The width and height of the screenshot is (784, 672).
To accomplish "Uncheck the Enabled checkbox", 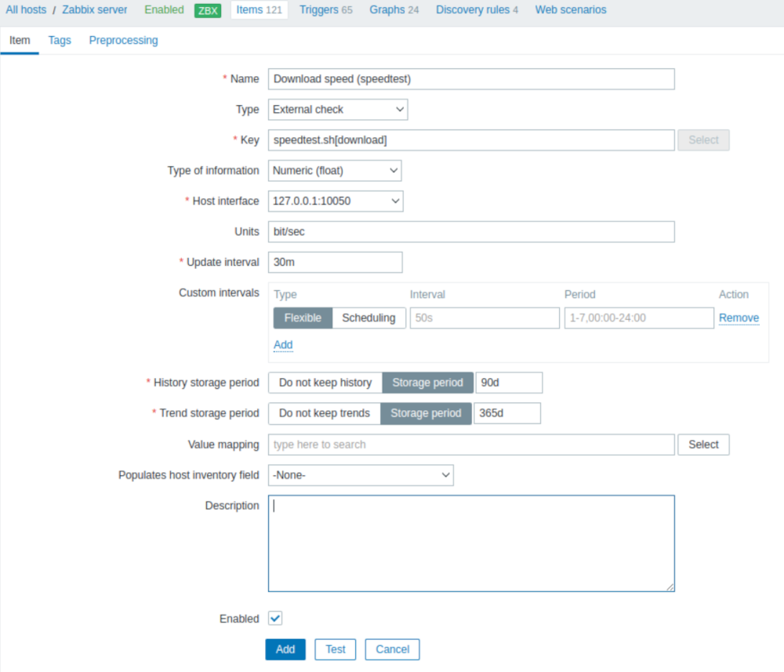I will (x=275, y=618).
